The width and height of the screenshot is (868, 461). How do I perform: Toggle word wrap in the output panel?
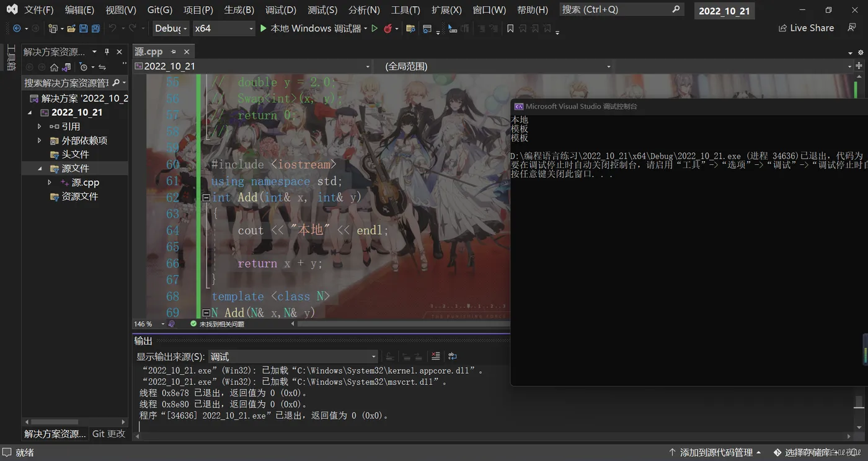coord(453,356)
